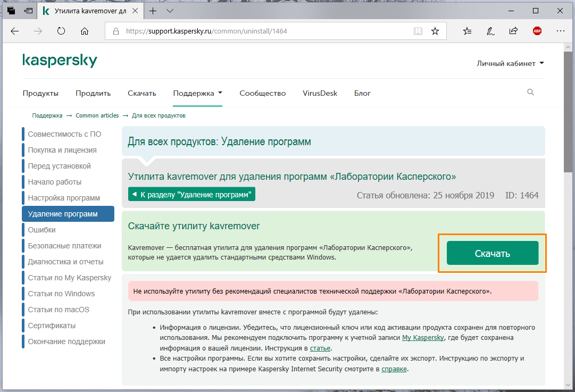This screenshot has width=575, height=392.
Task: Expand the Поддержка dropdown menu
Action: (197, 93)
